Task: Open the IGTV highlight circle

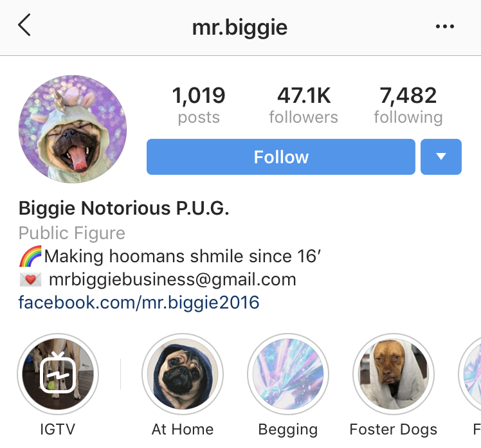Action: 58,374
